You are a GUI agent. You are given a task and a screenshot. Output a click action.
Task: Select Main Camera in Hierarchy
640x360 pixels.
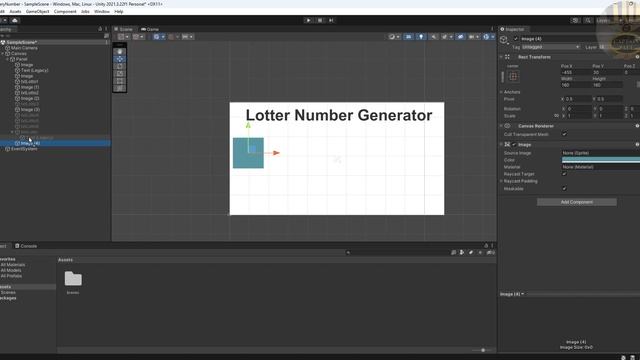click(x=24, y=48)
